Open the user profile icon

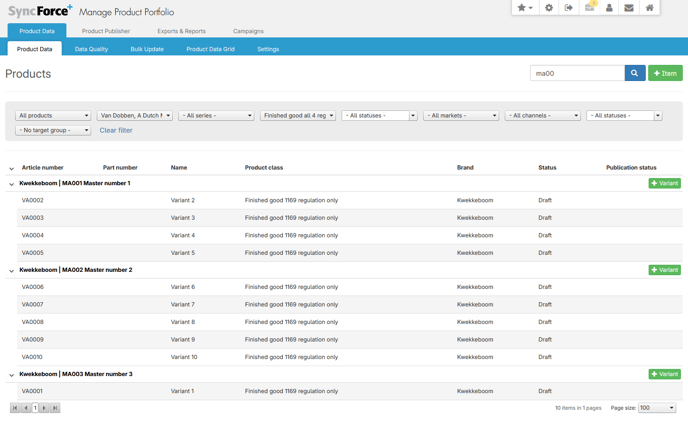coord(609,7)
